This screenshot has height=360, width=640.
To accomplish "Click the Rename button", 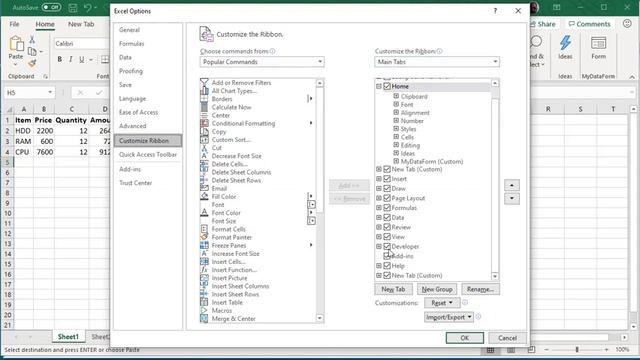I will 480,289.
